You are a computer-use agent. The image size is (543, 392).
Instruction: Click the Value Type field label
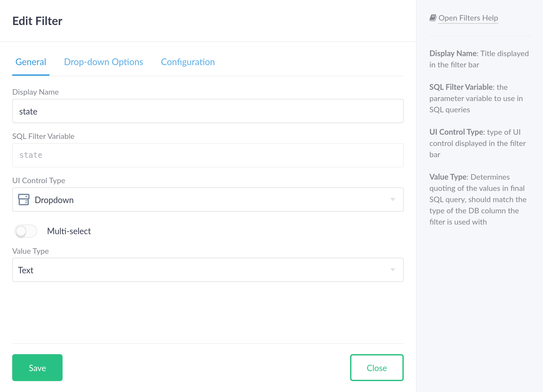[30, 251]
